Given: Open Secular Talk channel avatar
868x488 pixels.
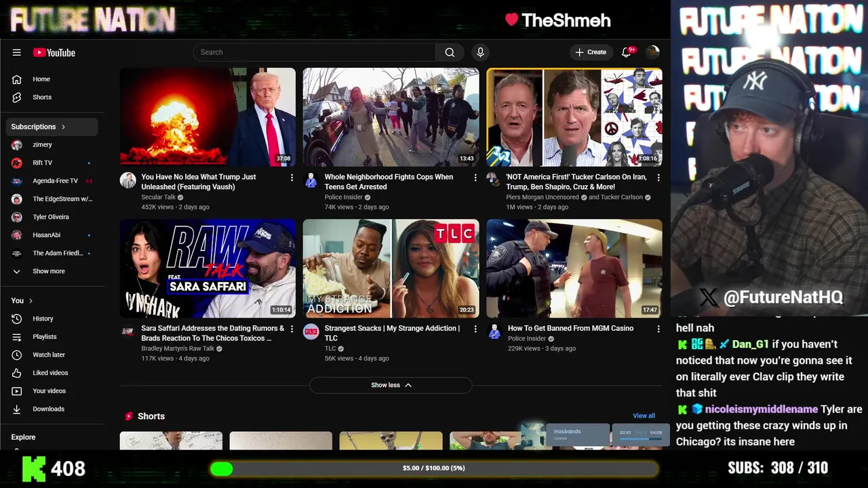Looking at the screenshot, I should click(x=128, y=180).
